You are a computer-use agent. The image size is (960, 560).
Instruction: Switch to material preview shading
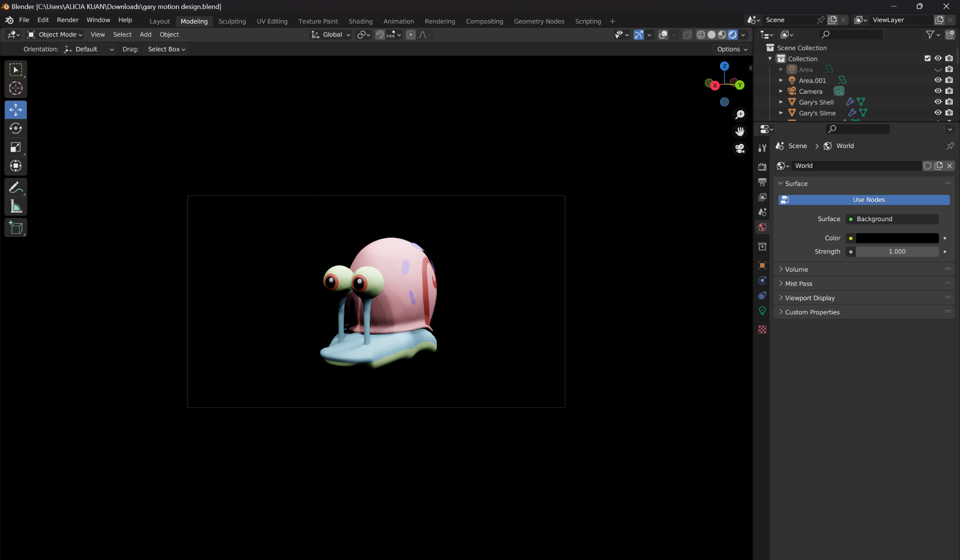[722, 35]
